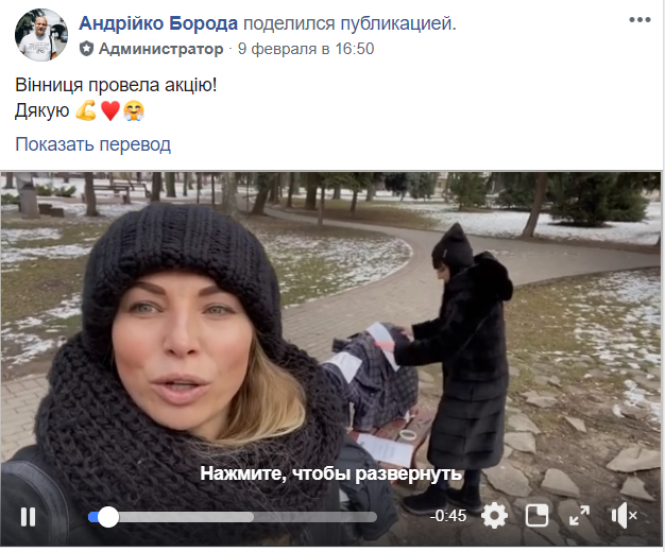This screenshot has height=552, width=665.
Task: Open the video settings gear
Action: tap(495, 516)
